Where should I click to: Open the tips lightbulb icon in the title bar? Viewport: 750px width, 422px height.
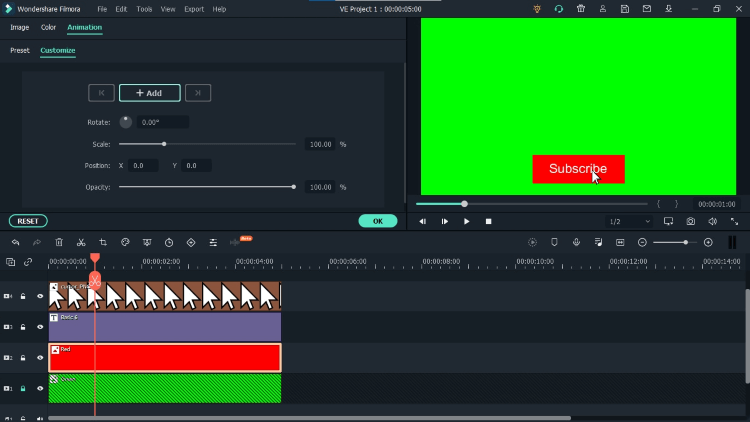[537, 9]
